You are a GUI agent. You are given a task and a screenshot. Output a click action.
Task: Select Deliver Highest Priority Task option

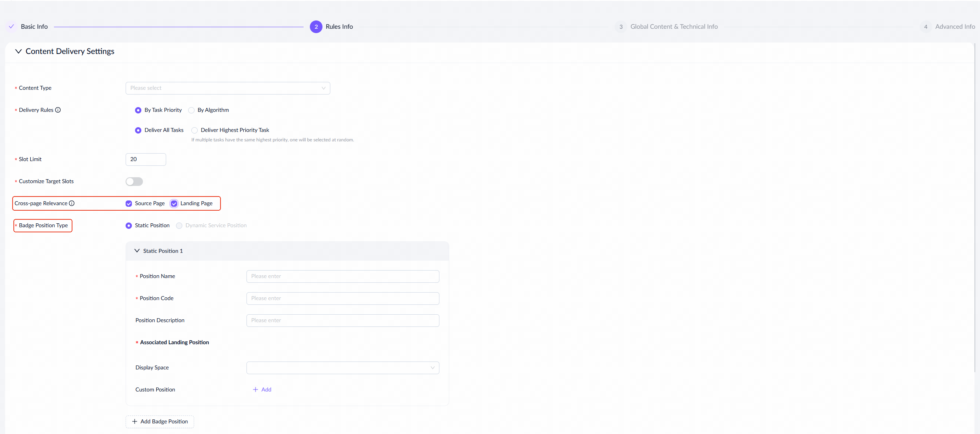point(195,130)
